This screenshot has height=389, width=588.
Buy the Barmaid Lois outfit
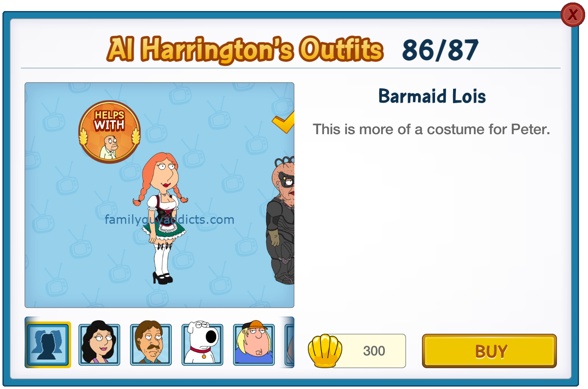tap(489, 351)
